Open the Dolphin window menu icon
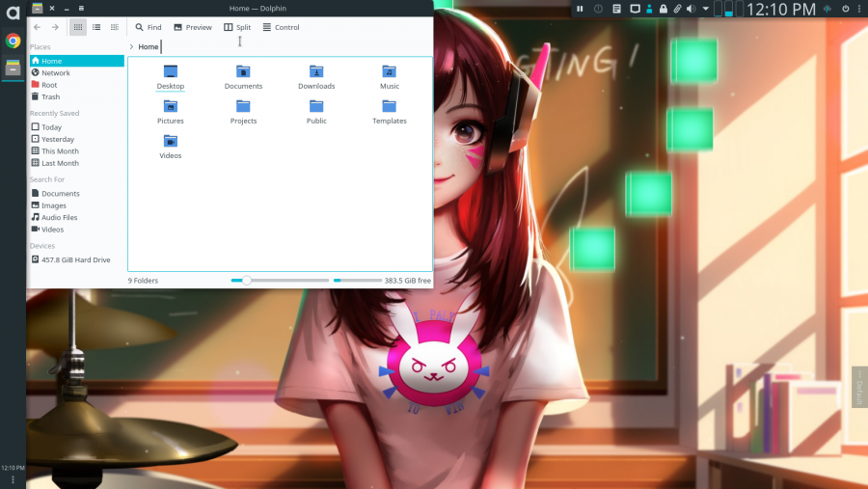 pyautogui.click(x=37, y=9)
